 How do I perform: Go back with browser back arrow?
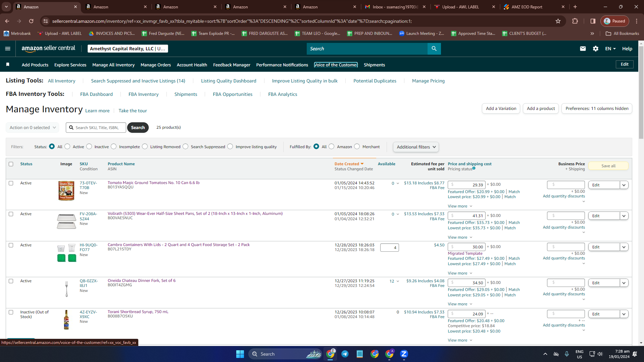7,21
